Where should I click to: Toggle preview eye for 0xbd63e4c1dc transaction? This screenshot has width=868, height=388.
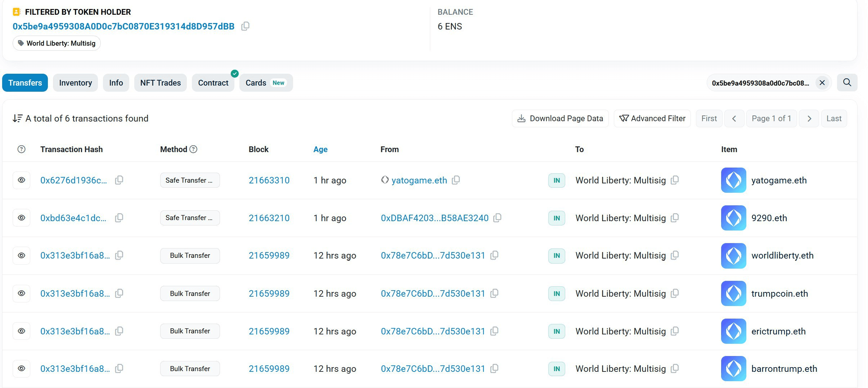click(21, 218)
